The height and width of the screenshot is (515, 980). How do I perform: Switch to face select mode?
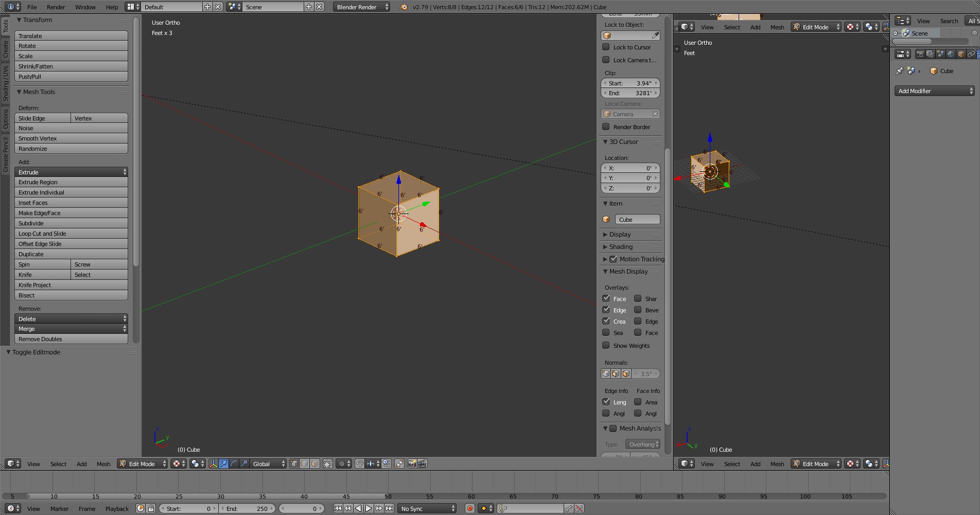pyautogui.click(x=314, y=464)
